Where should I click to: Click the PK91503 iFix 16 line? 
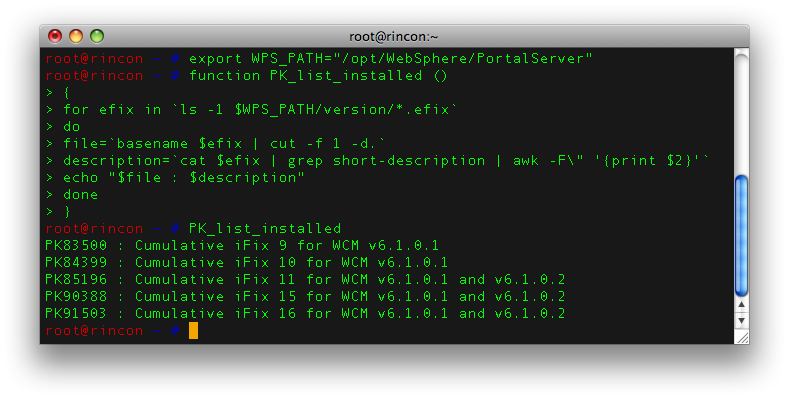pyautogui.click(x=305, y=313)
